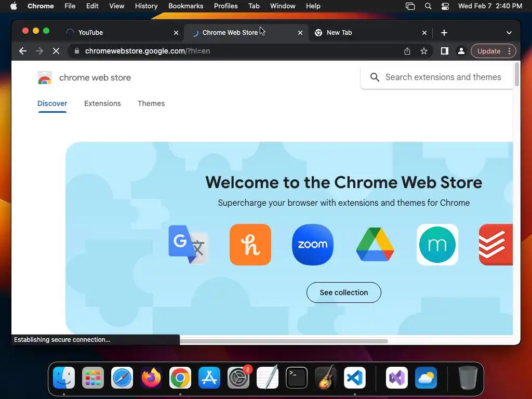Click the address bar URL

pyautogui.click(x=147, y=51)
